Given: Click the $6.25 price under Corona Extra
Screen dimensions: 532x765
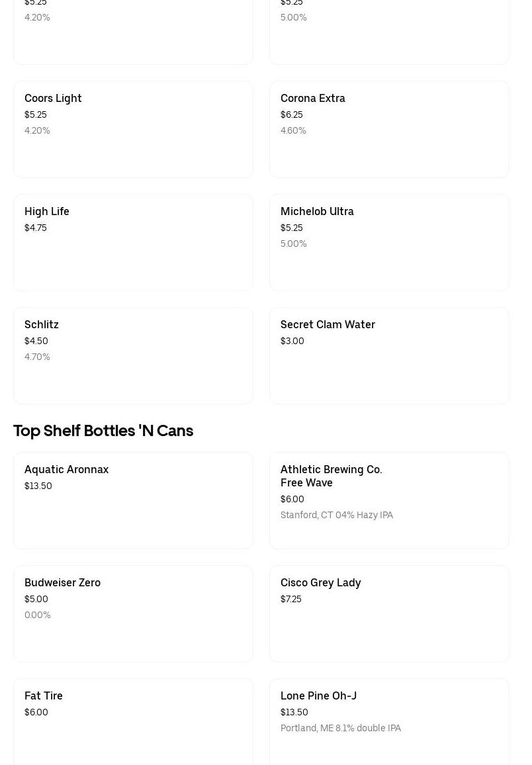Looking at the screenshot, I should (292, 114).
